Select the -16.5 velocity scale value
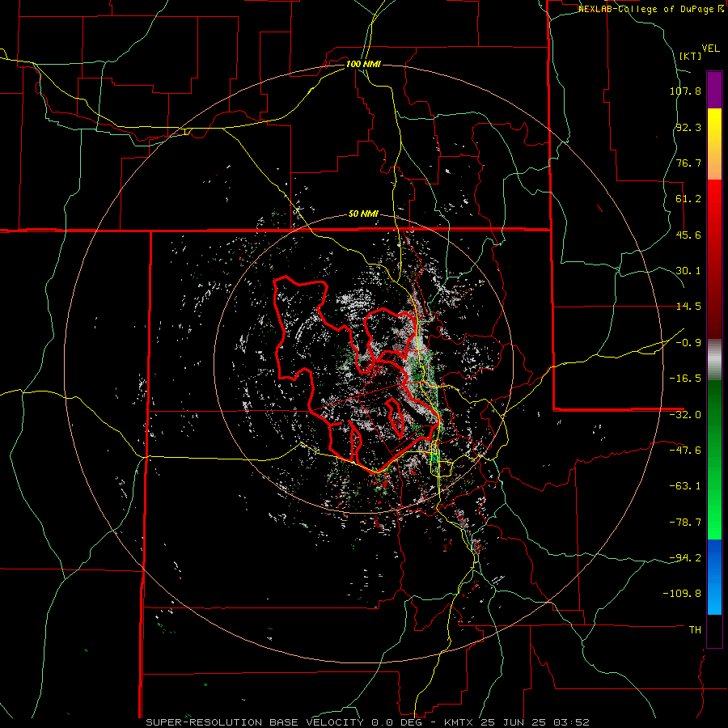728x728 pixels. click(x=685, y=379)
